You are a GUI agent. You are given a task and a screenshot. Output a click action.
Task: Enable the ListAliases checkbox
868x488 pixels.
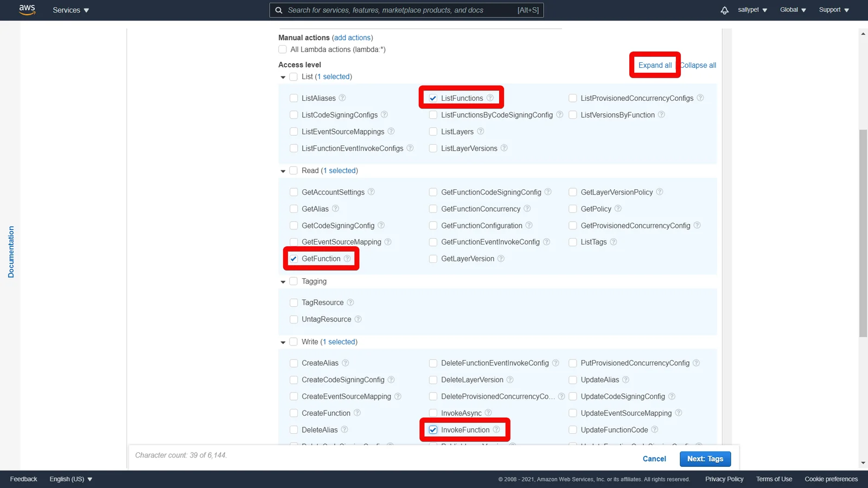click(x=293, y=98)
